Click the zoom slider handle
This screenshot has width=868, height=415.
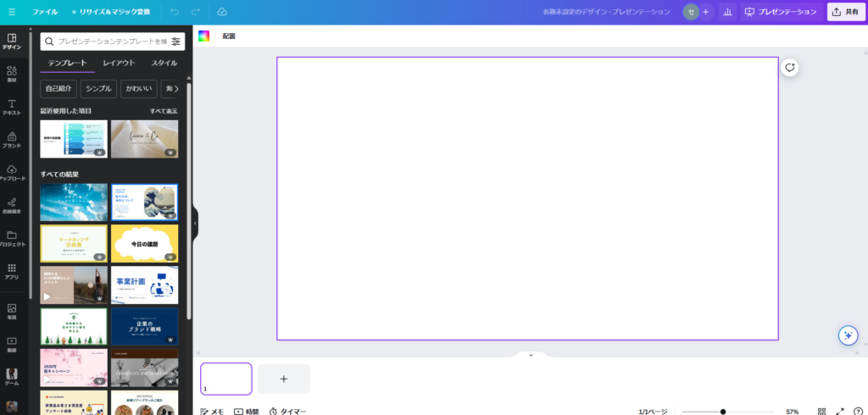[x=722, y=411]
